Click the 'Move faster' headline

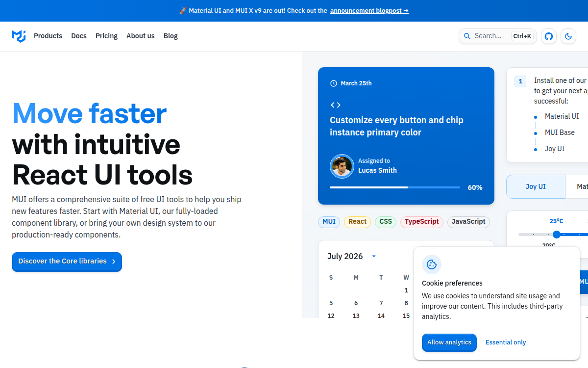click(89, 113)
